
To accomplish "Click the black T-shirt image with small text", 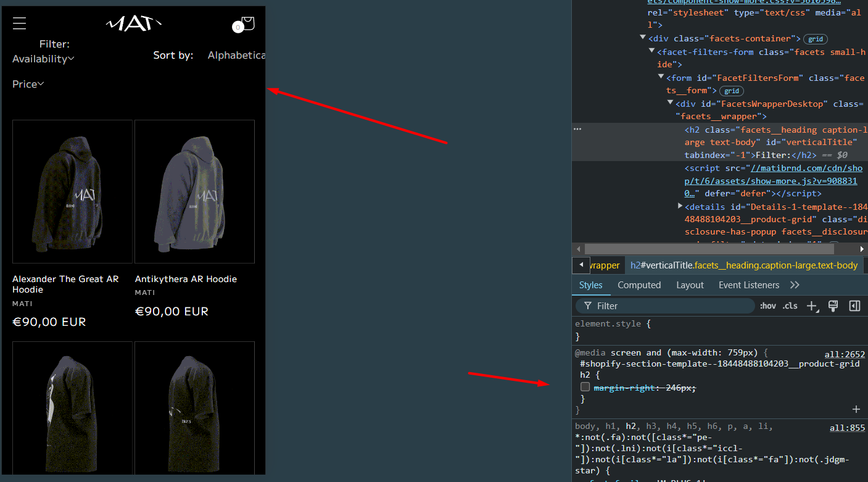I will (194, 408).
